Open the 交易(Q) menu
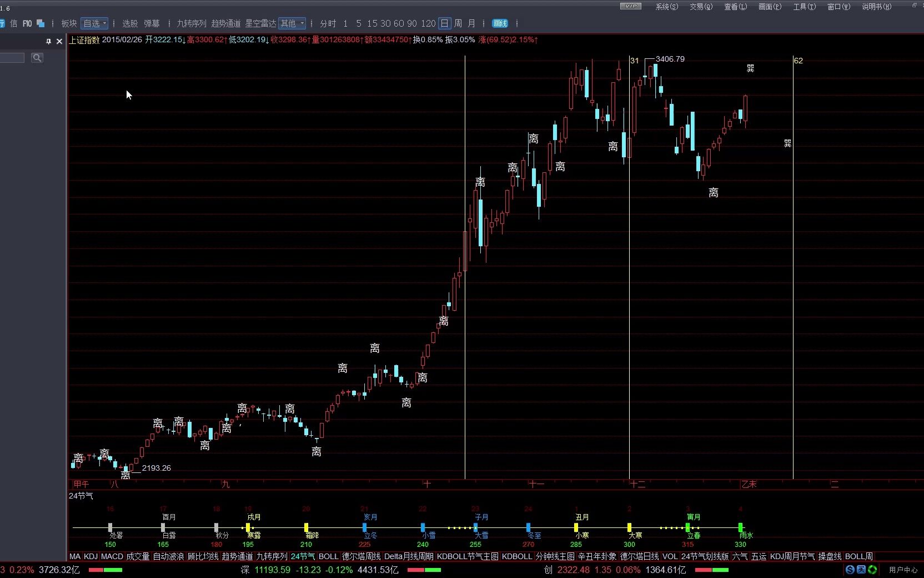924x578 pixels. click(x=701, y=7)
